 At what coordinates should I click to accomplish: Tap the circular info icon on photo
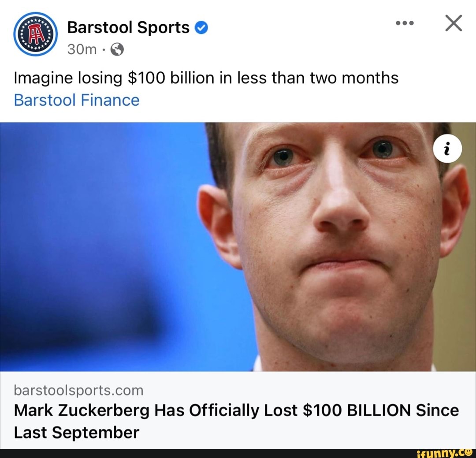point(447,149)
